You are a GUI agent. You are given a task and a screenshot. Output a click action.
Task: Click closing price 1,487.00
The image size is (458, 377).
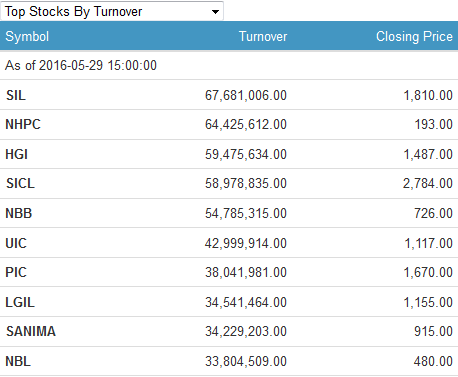[x=428, y=154]
